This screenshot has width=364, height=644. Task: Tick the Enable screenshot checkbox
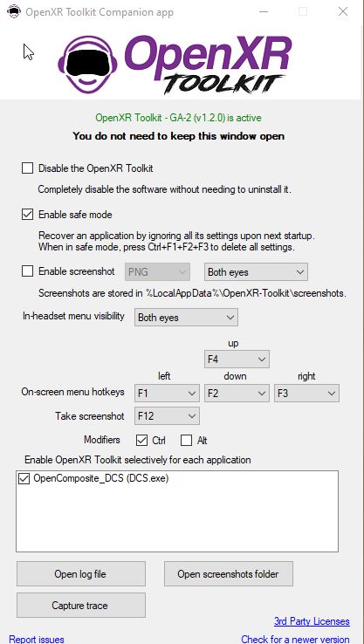28,271
